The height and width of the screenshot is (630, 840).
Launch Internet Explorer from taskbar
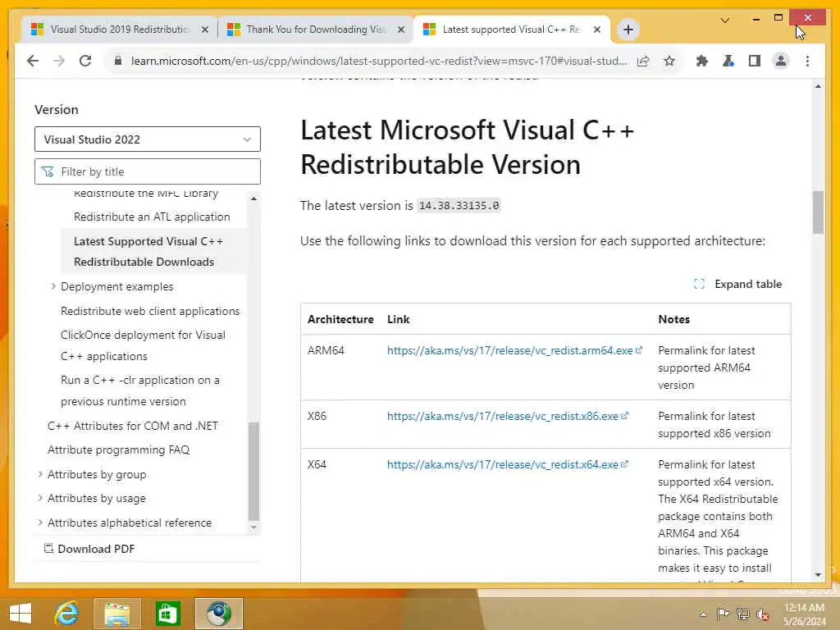click(x=67, y=614)
